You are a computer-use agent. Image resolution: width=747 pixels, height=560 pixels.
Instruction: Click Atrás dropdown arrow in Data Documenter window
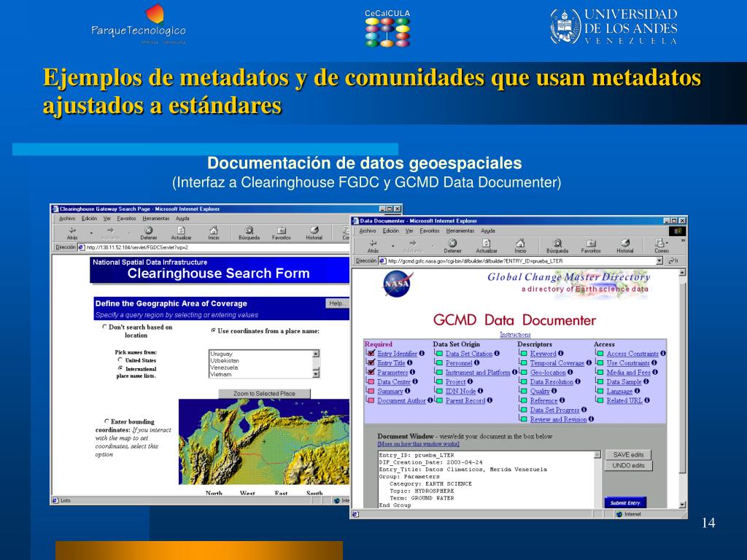[x=393, y=246]
